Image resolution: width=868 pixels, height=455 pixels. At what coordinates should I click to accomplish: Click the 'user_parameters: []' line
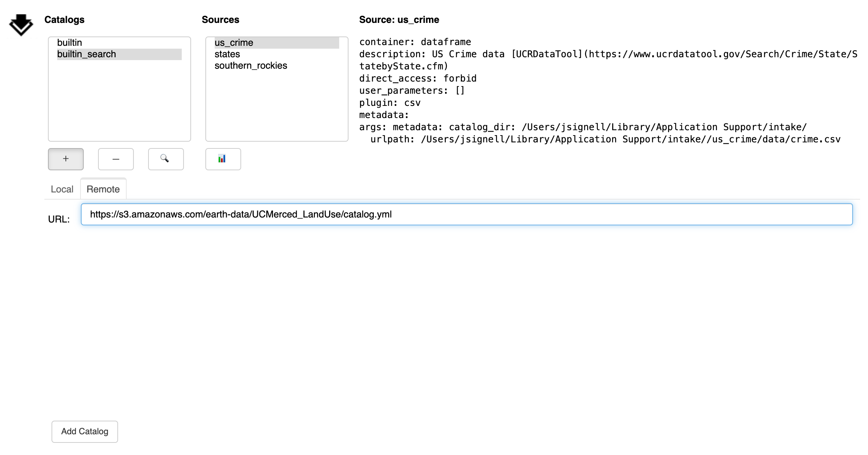(x=412, y=91)
